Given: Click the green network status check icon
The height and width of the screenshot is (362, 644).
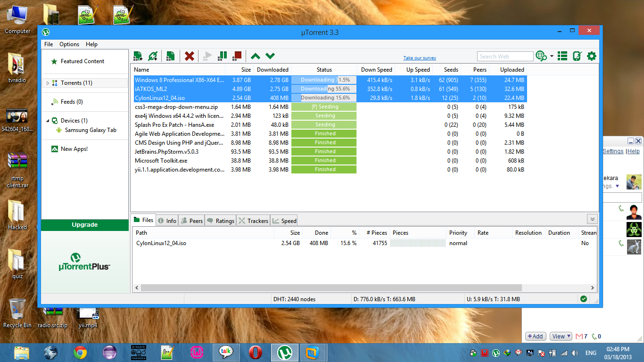Looking at the screenshot, I should tap(584, 299).
